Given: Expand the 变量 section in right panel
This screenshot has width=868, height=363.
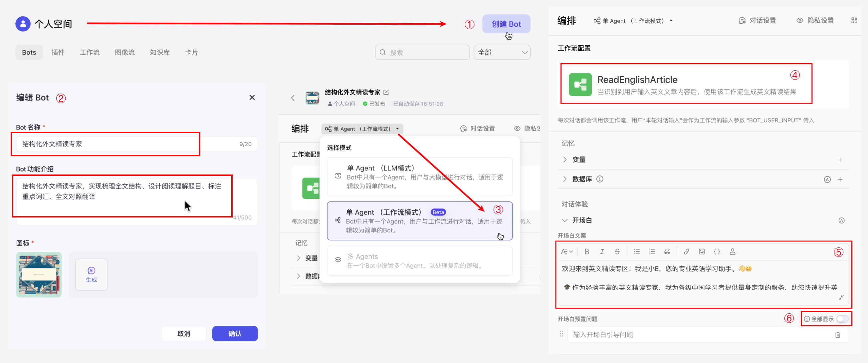Looking at the screenshot, I should 565,160.
